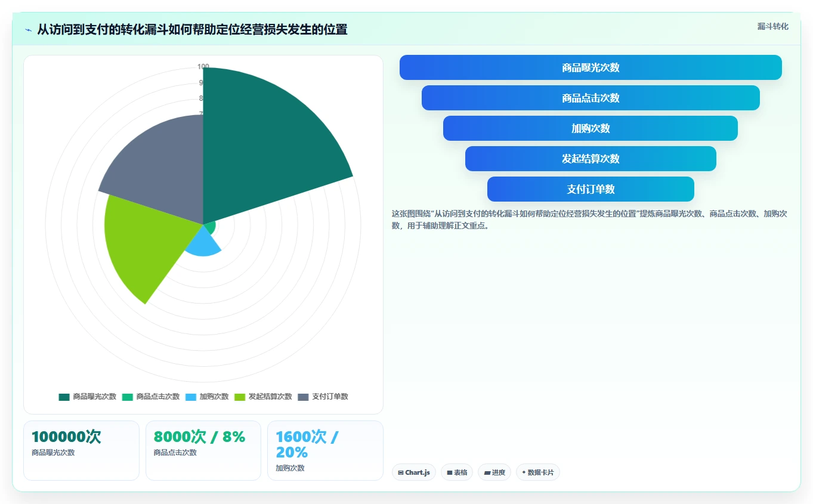This screenshot has width=813, height=504.
Task: Click the 进度 tag chip
Action: point(494,472)
